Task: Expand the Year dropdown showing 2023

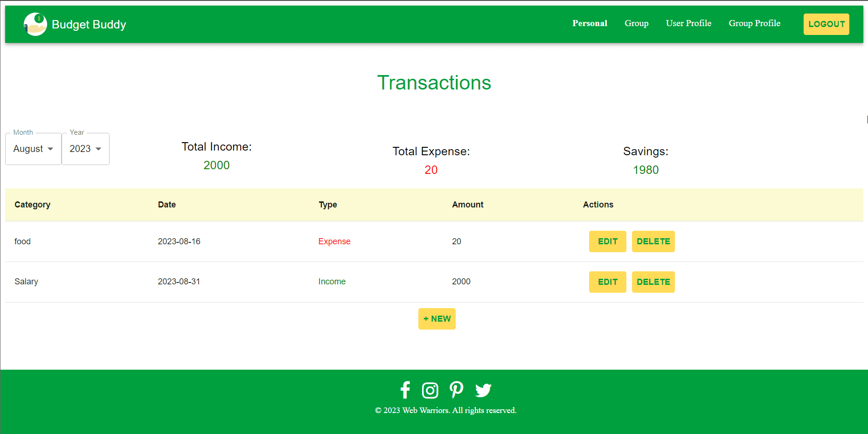Action: pyautogui.click(x=85, y=149)
